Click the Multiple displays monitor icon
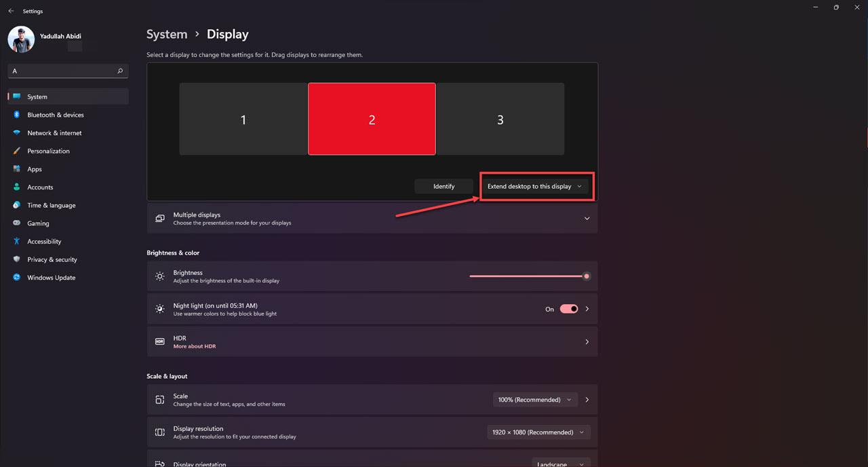The width and height of the screenshot is (868, 467). click(x=160, y=219)
